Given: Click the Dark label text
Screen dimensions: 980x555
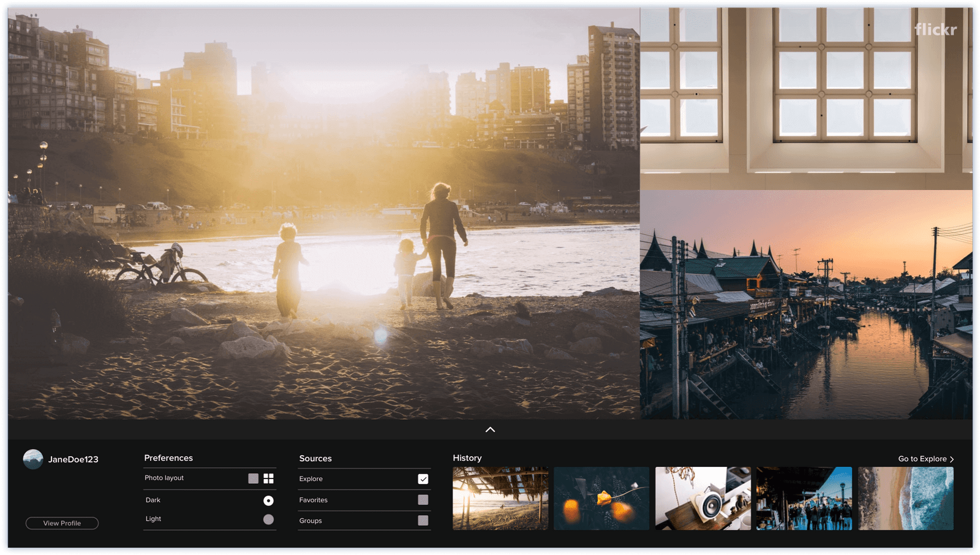Looking at the screenshot, I should 153,500.
